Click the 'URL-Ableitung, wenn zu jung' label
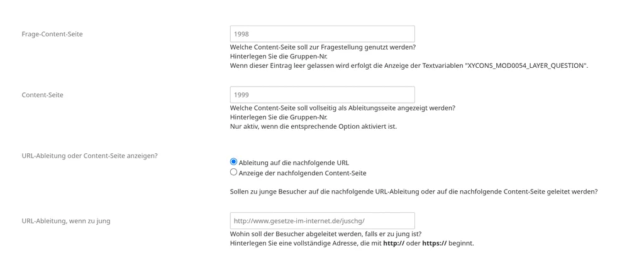The width and height of the screenshot is (644, 265). tap(65, 220)
